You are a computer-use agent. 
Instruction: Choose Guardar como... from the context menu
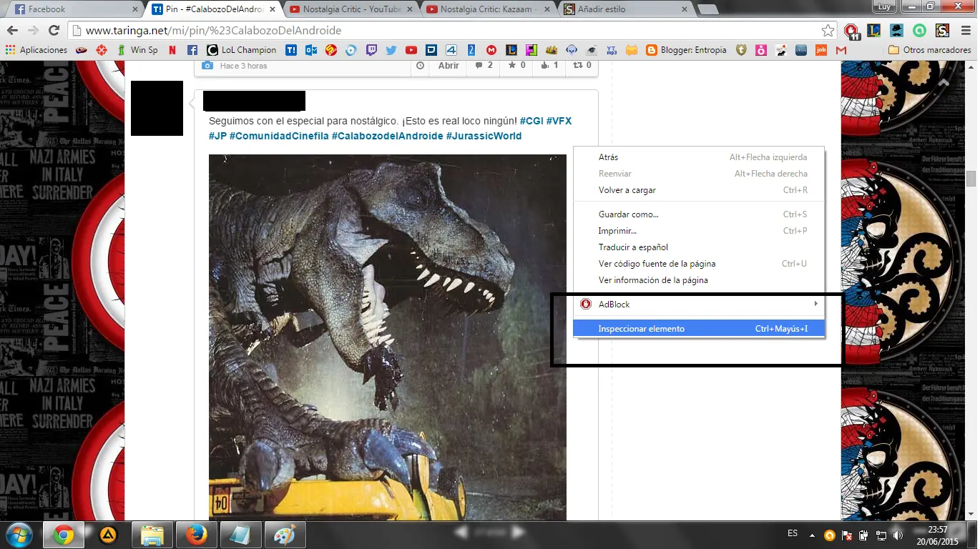(x=700, y=214)
